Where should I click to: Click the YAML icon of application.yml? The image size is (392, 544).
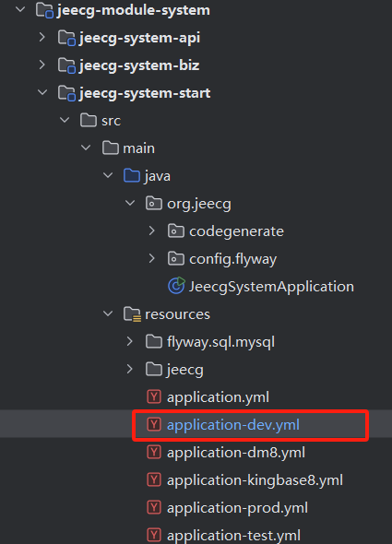point(154,396)
